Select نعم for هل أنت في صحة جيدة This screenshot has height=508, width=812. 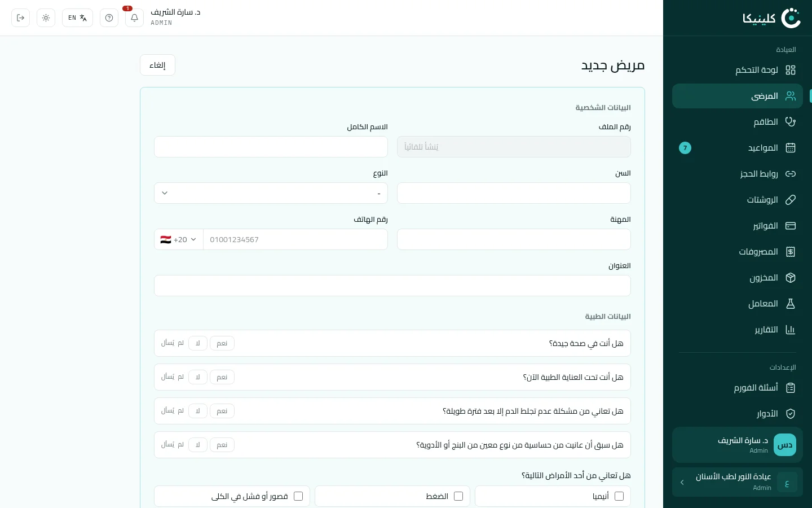(x=222, y=343)
